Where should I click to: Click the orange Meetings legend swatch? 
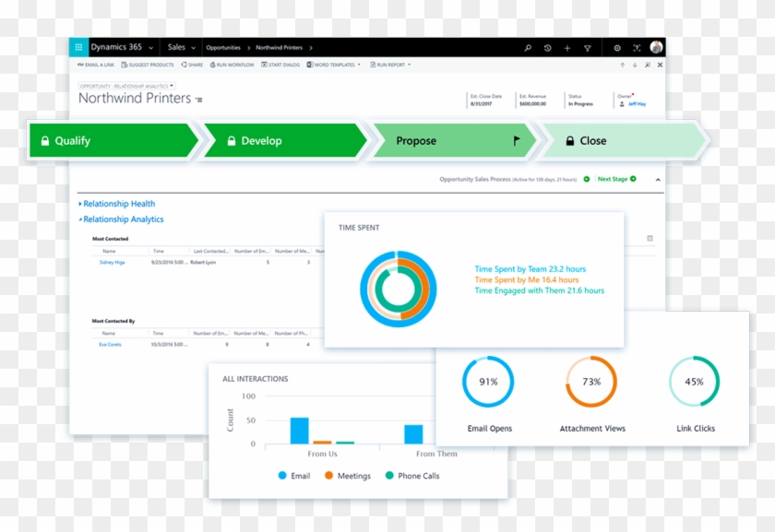point(328,476)
